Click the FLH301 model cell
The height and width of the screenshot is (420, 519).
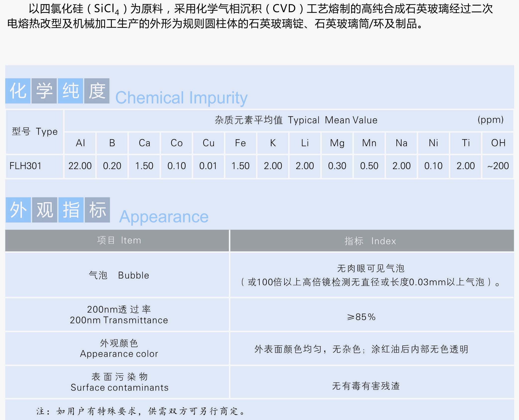pos(25,166)
